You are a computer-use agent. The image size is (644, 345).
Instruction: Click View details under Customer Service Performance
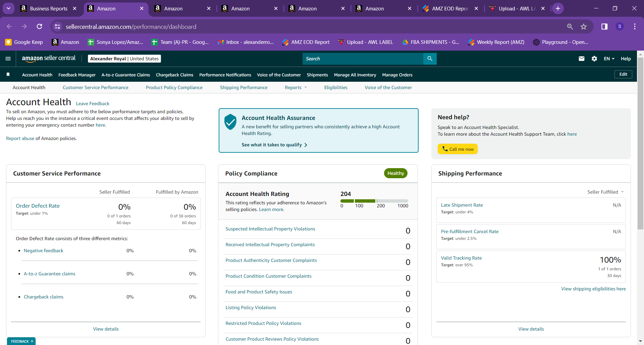pos(106,329)
